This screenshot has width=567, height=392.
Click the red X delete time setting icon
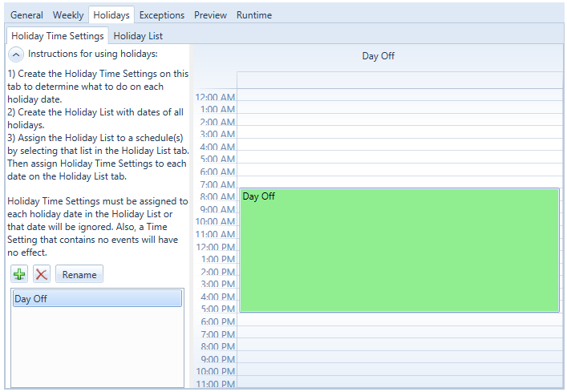click(x=41, y=274)
